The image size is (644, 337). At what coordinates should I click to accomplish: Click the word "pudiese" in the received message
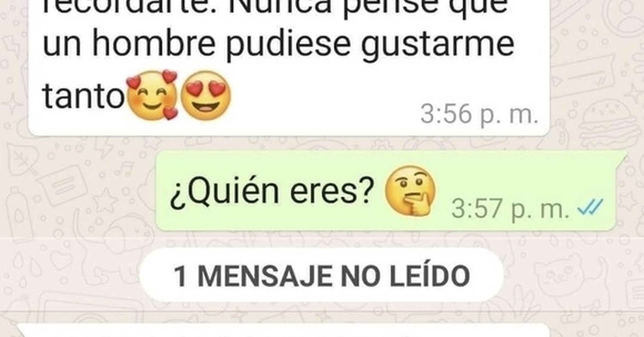click(x=288, y=45)
